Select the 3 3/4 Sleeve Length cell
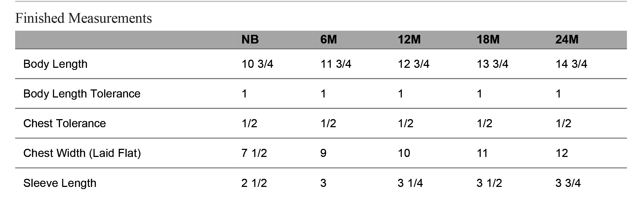Image resolution: width=644 pixels, height=215 pixels. [568, 183]
